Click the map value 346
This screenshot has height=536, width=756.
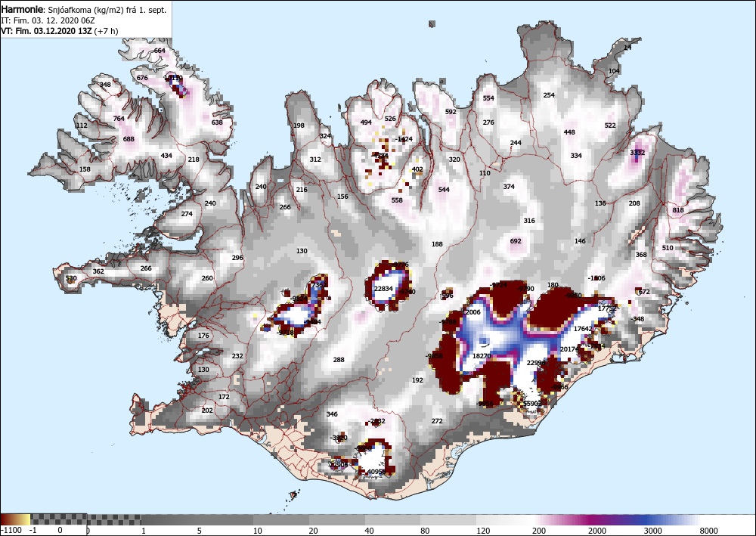click(332, 414)
